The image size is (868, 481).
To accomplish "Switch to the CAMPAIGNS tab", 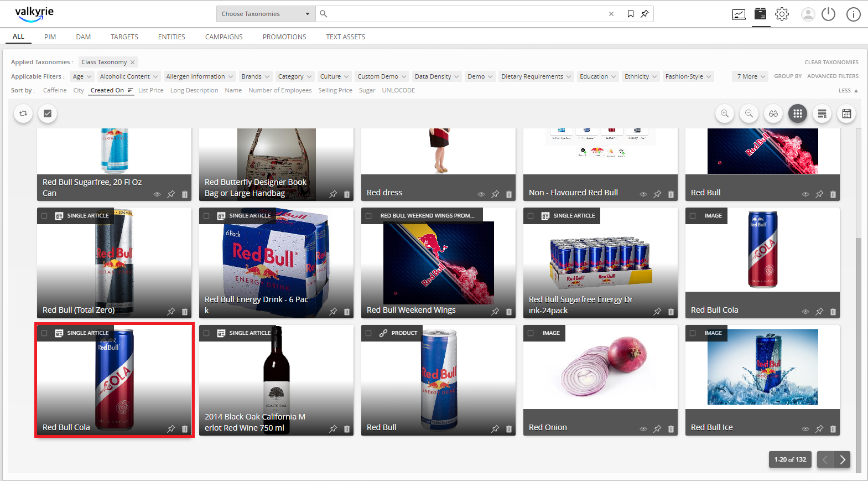I will point(224,37).
